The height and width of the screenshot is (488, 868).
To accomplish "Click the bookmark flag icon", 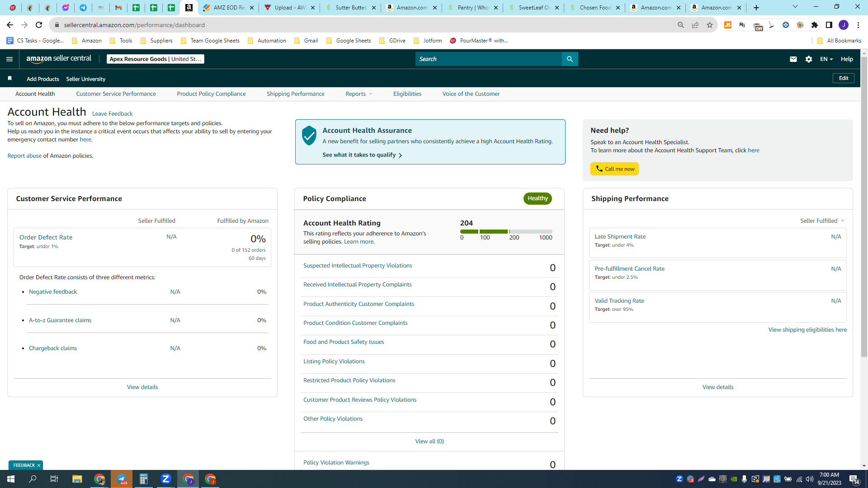I will pos(9,79).
